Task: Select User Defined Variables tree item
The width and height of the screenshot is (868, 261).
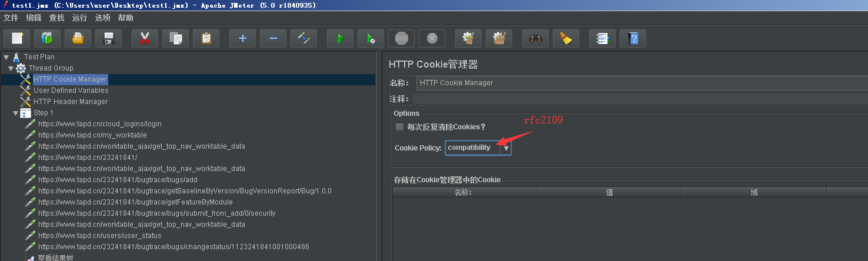Action: click(71, 91)
